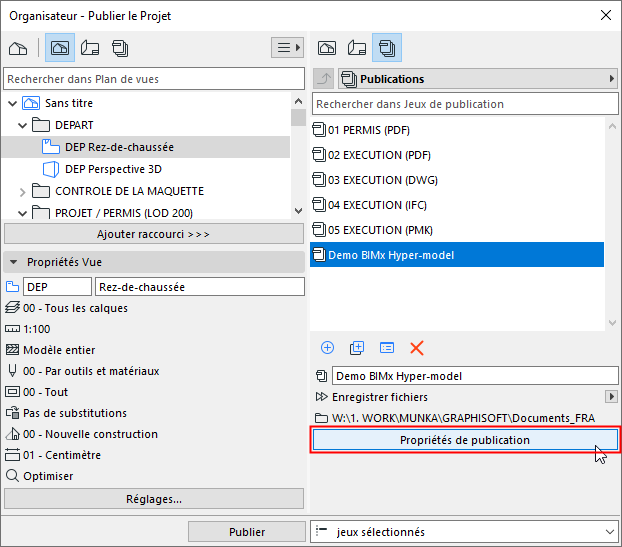Click the Publier button

coord(247,532)
